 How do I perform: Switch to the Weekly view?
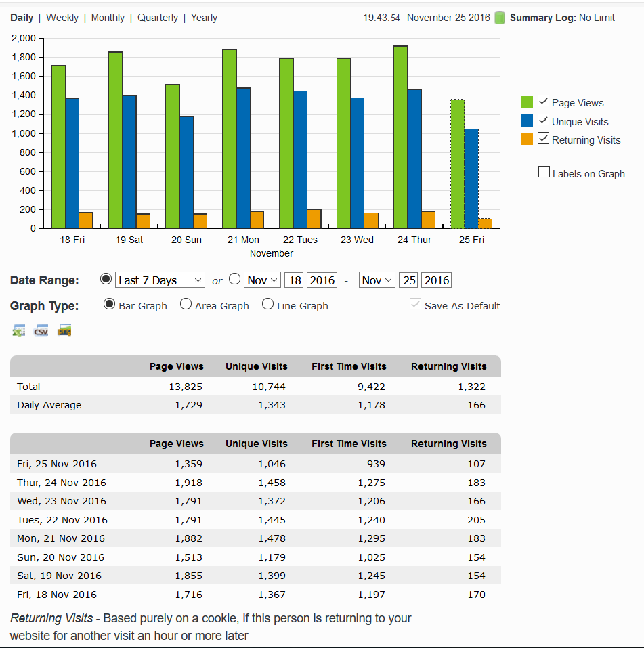[x=62, y=18]
